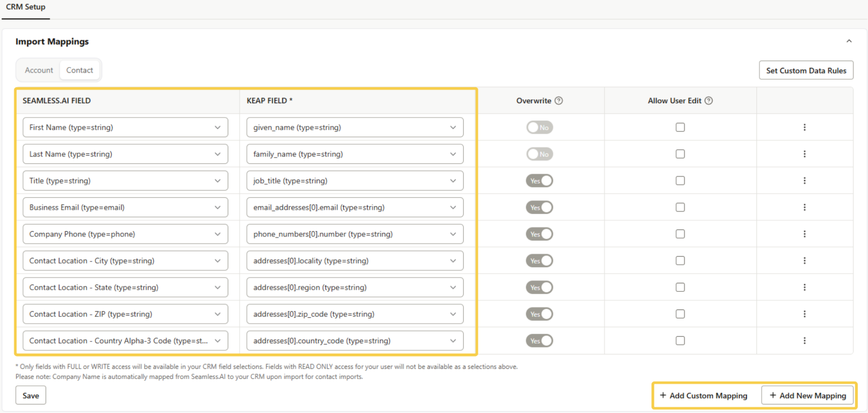Save the import mappings
Viewport: 868px width, 413px height.
coord(31,396)
